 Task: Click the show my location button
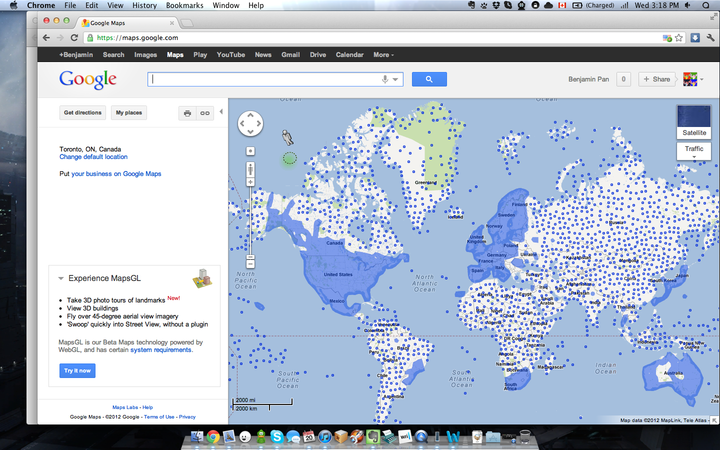[250, 151]
